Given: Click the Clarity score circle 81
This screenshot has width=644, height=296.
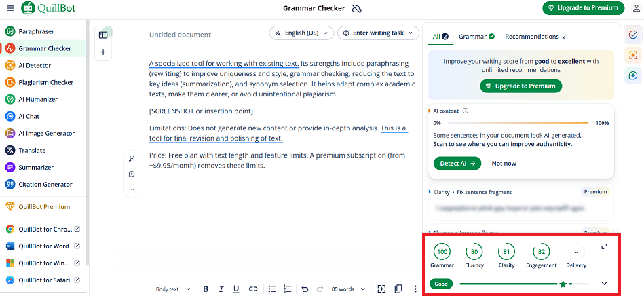Looking at the screenshot, I should click(x=506, y=252).
